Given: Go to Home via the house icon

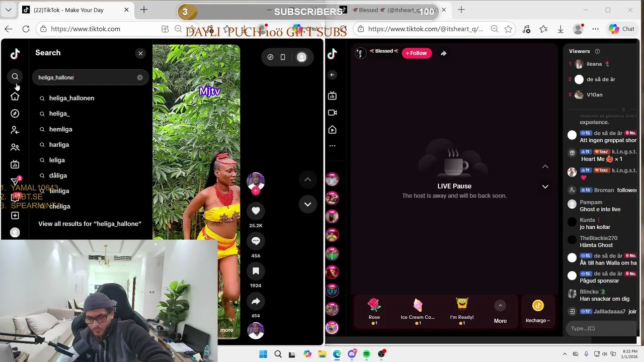Looking at the screenshot, I should pos(15,97).
